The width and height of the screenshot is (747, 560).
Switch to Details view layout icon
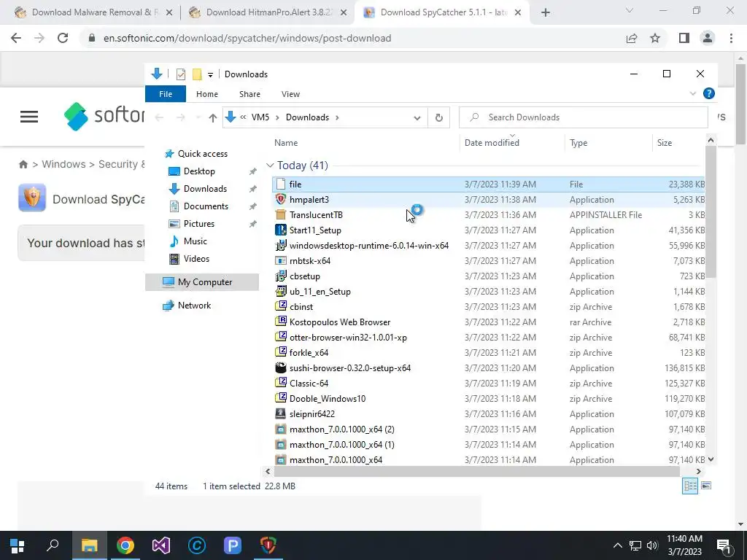click(x=690, y=486)
